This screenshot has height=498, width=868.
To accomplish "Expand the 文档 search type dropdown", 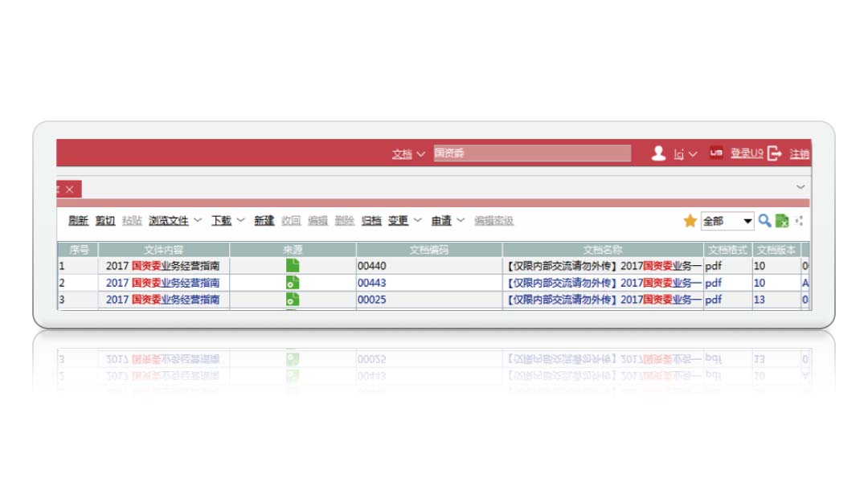I will click(408, 154).
